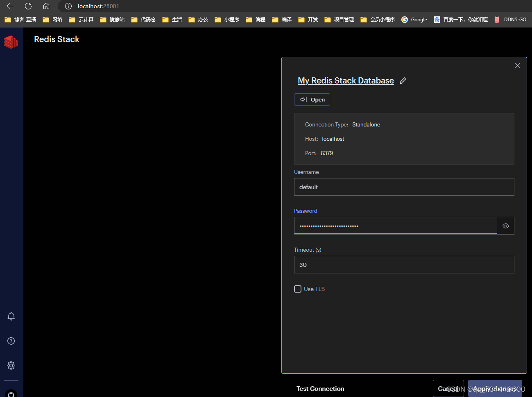Screen dimensions: 532x397
Task: Open the 办公 bookmark folder
Action: coord(199,20)
